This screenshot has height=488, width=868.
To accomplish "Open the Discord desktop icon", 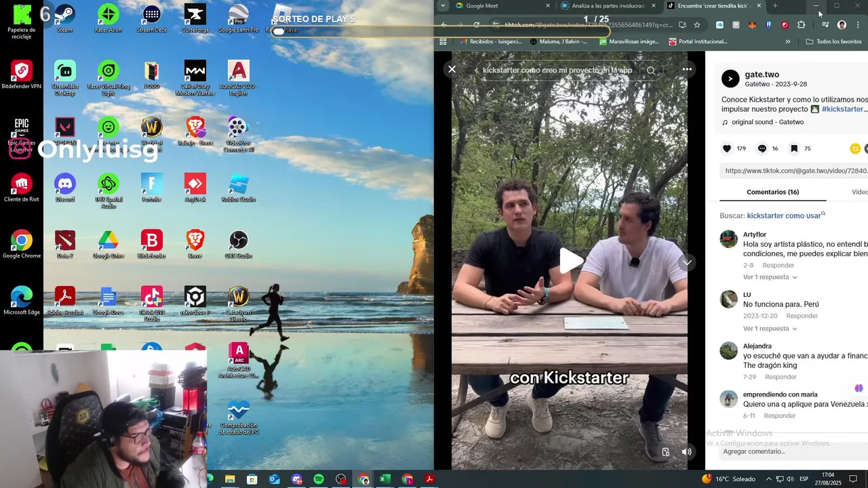I will 65,188.
